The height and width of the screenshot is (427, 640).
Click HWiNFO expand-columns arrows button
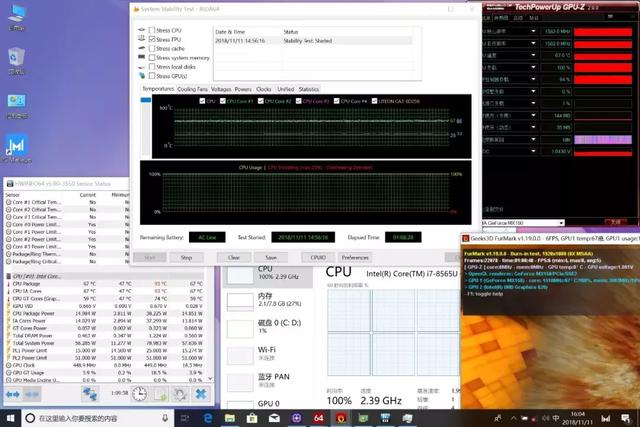[x=13, y=394]
